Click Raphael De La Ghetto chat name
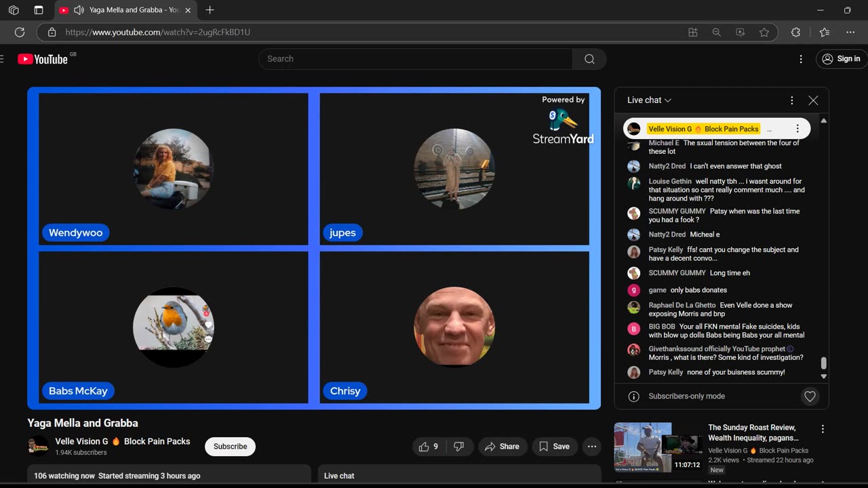This screenshot has width=868, height=488. 682,306
